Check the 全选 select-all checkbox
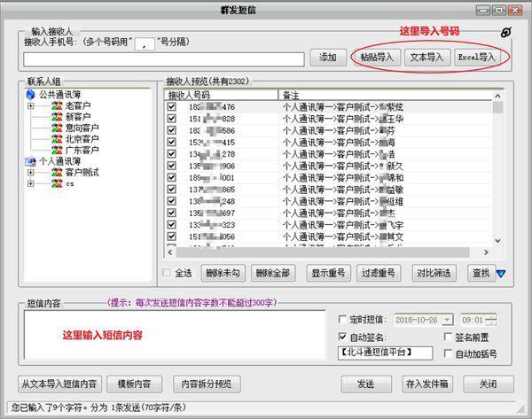The image size is (532, 419). [x=167, y=273]
